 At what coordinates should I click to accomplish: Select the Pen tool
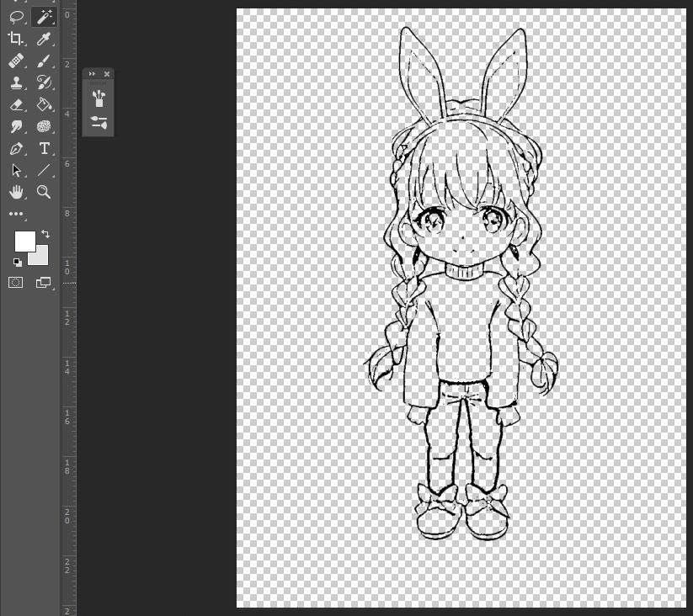click(16, 149)
